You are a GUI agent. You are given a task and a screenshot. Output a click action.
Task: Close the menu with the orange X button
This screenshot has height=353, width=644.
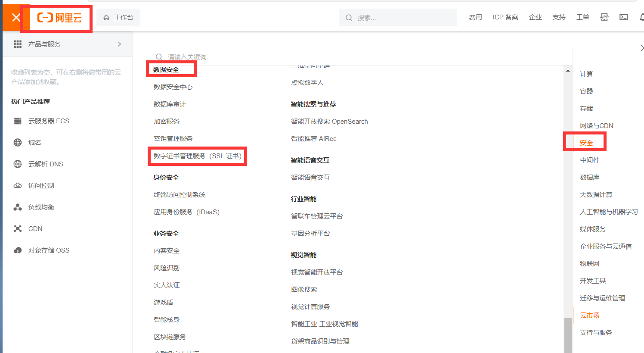tap(16, 18)
